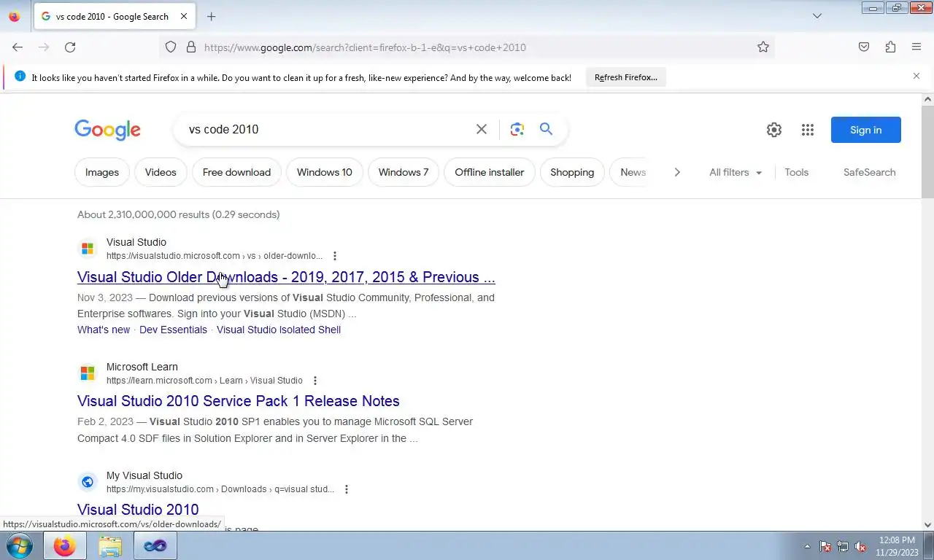Open the Google apps grid
The height and width of the screenshot is (560, 934).
808,130
